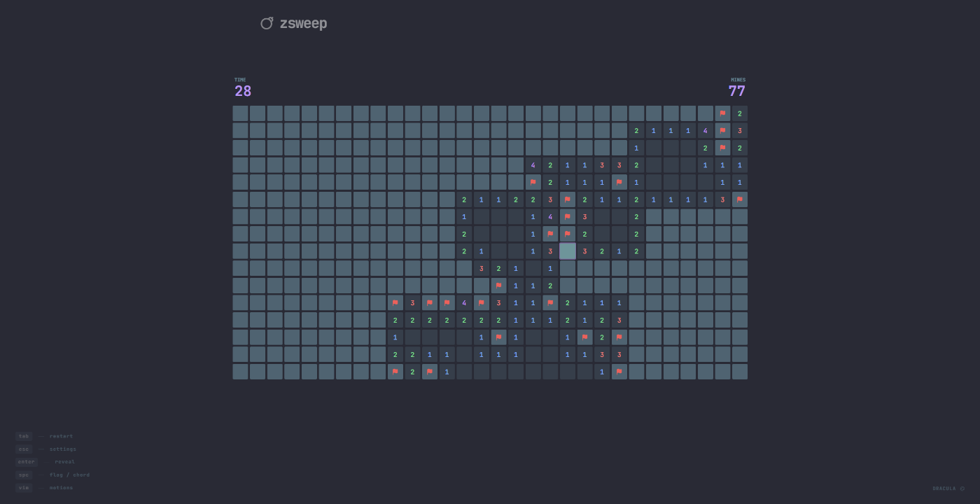
Task: Click the restart hint label
Action: (61, 436)
